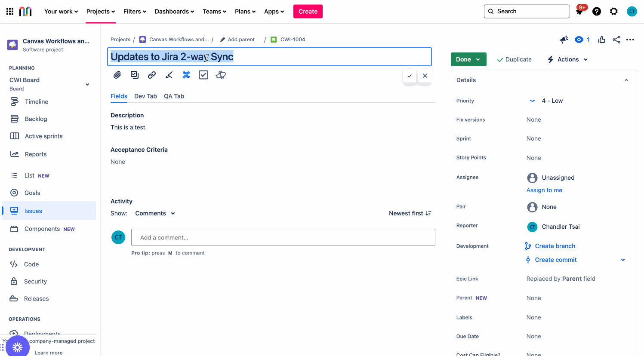Click the pink Create button
Screen dimensions: 644x356
308,12
